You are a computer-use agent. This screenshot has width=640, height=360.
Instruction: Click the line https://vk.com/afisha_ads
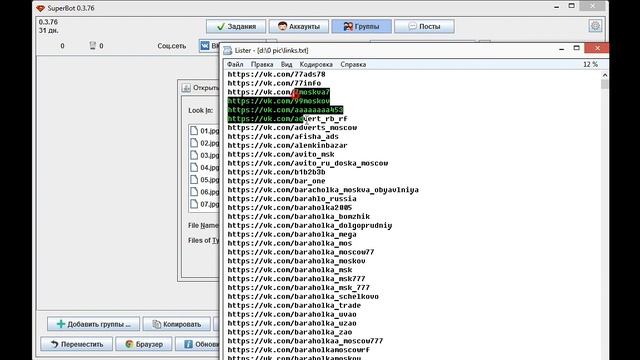coord(283,137)
